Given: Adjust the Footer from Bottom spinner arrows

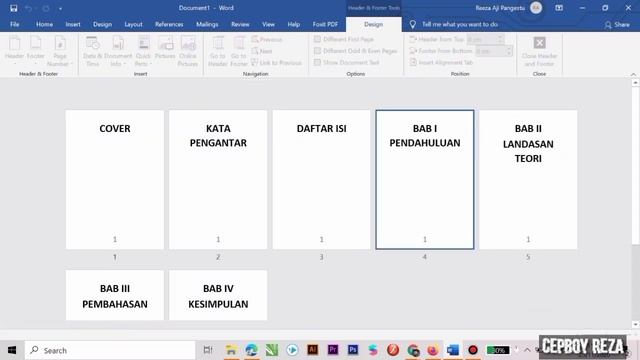Looking at the screenshot, I should [x=509, y=51].
